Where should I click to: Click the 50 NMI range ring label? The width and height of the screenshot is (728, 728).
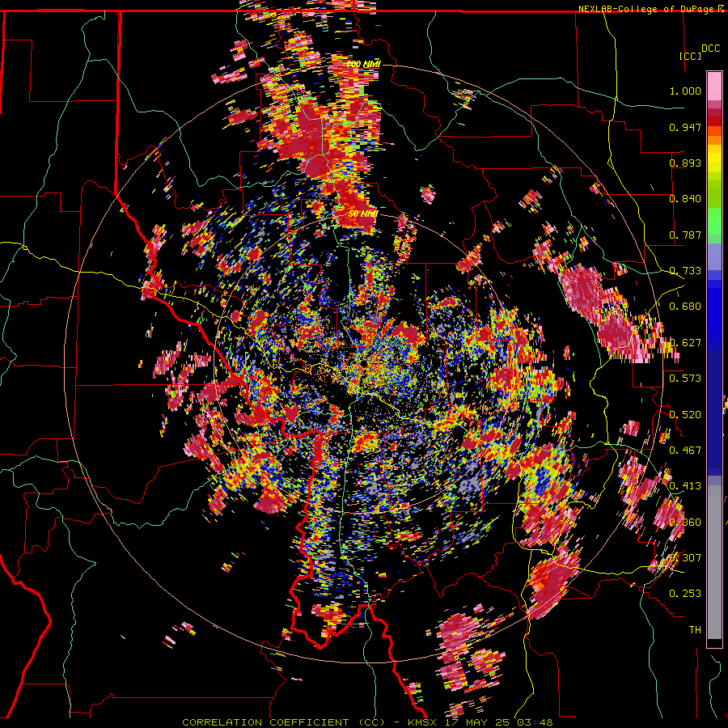click(363, 214)
